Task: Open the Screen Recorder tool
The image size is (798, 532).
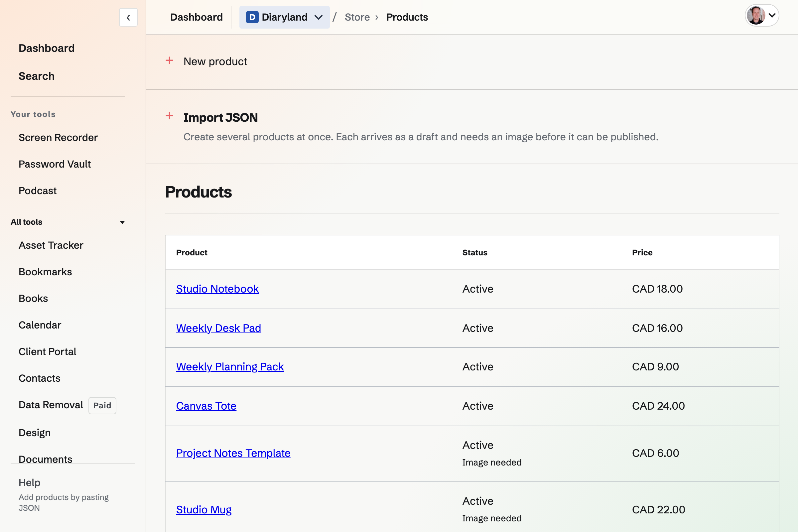Action: [58, 137]
